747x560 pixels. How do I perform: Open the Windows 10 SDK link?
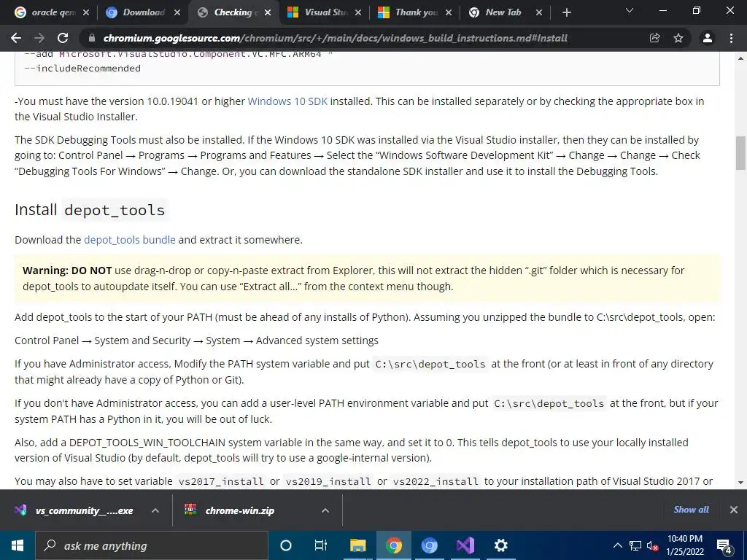(287, 101)
